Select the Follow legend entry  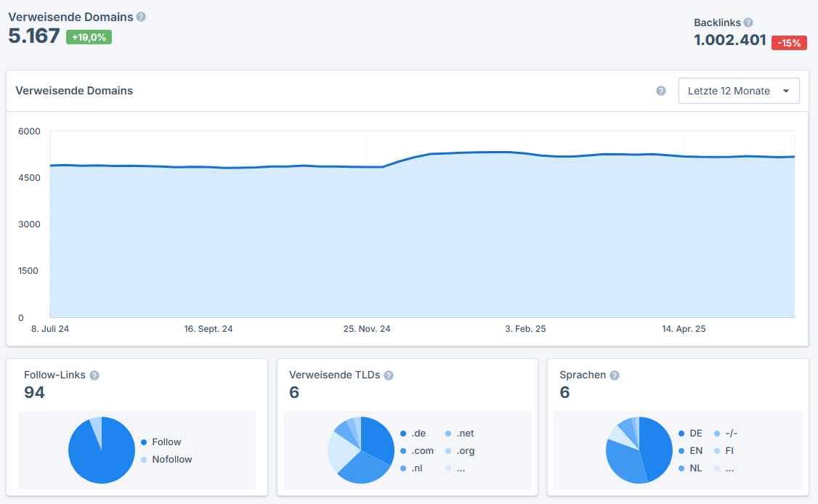161,442
